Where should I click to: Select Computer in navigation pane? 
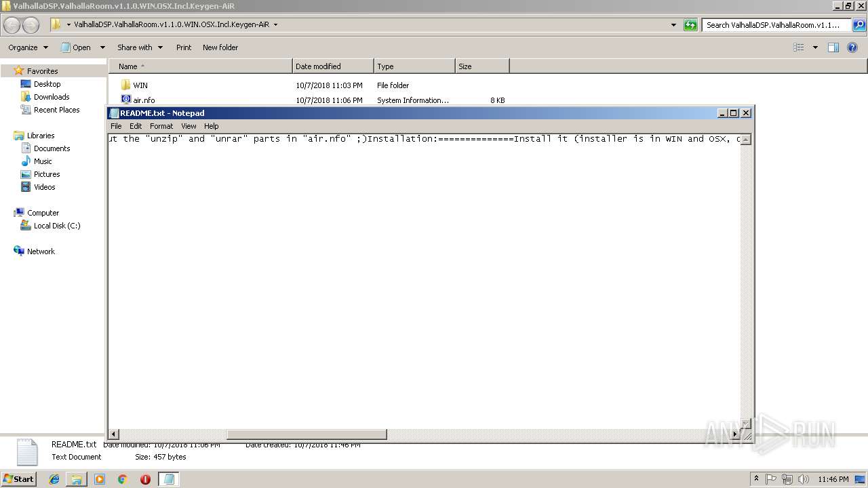(x=43, y=213)
